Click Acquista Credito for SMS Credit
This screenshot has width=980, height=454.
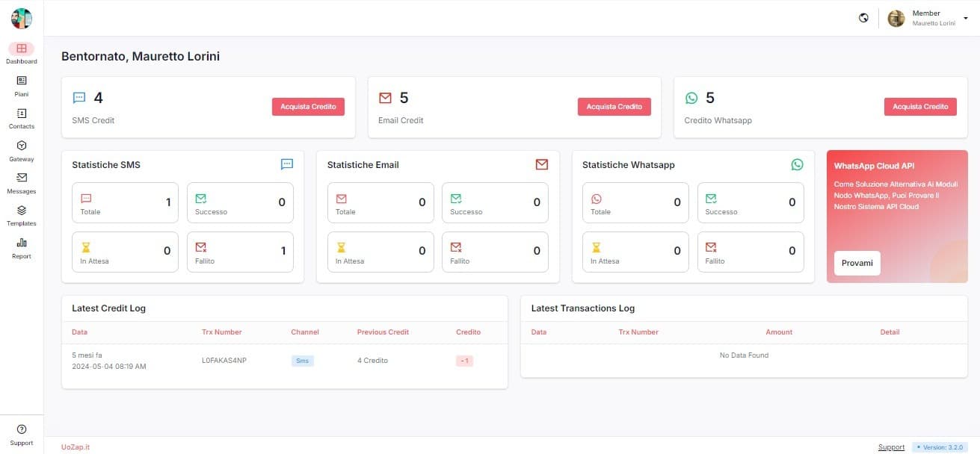[x=308, y=107]
